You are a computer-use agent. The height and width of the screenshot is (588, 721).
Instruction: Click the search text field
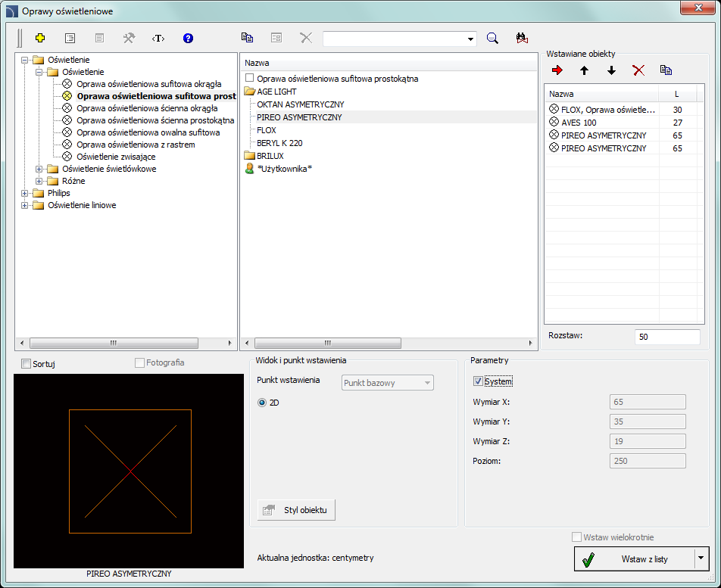point(395,39)
